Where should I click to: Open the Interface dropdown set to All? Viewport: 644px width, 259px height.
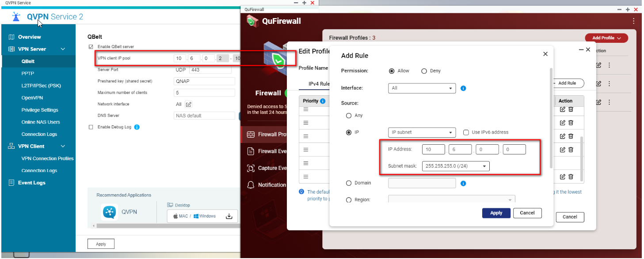(422, 88)
